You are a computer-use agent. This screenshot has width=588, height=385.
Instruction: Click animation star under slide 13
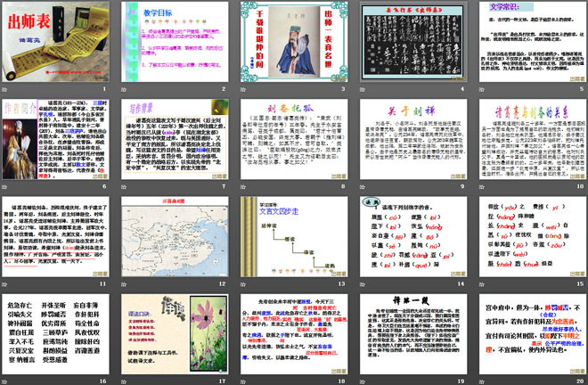(x=243, y=284)
